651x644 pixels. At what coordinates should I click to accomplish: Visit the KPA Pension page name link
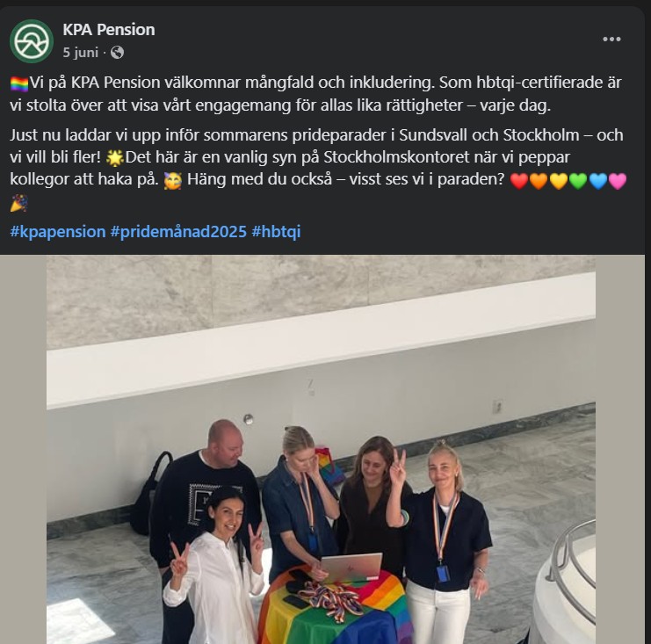tap(109, 30)
